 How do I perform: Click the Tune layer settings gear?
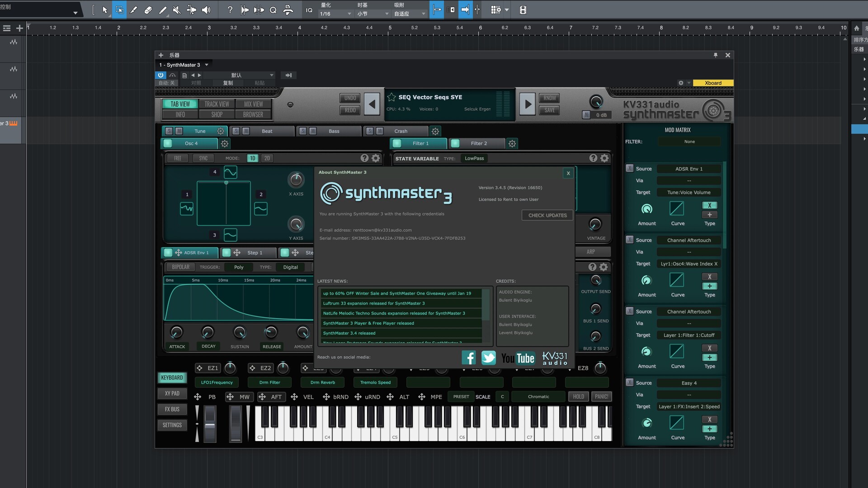click(221, 131)
